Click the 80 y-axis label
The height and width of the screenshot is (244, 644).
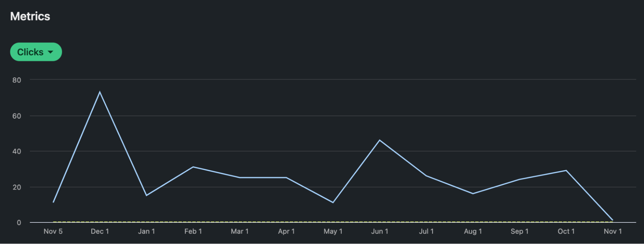tap(17, 80)
